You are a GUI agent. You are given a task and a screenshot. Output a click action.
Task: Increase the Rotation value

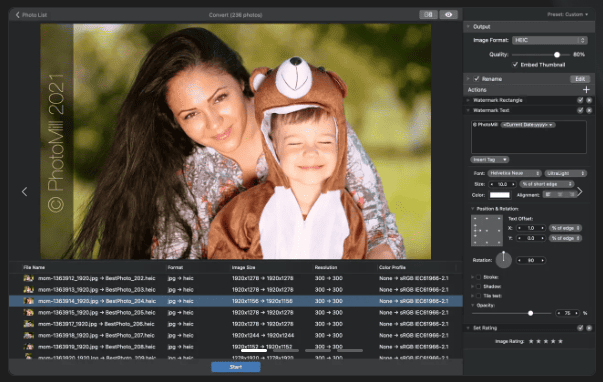pos(542,260)
